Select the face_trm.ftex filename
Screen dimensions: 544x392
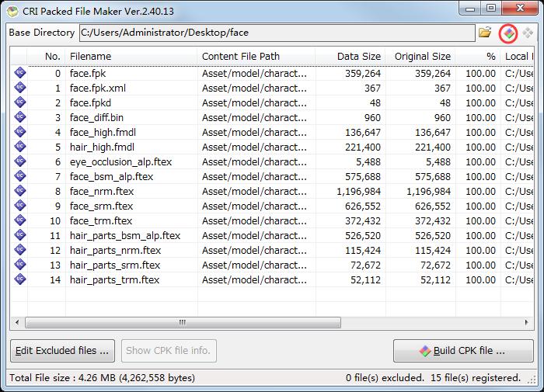101,220
